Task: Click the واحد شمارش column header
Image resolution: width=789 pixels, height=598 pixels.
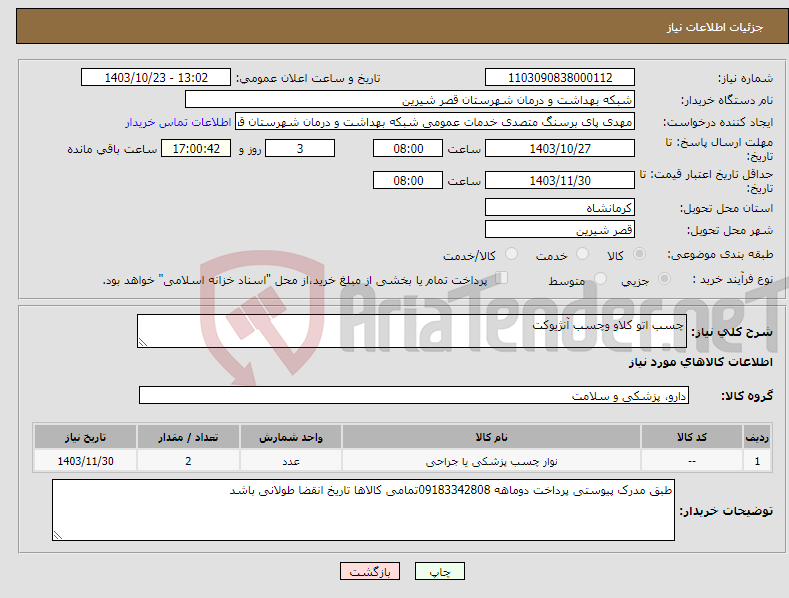Action: click(291, 437)
